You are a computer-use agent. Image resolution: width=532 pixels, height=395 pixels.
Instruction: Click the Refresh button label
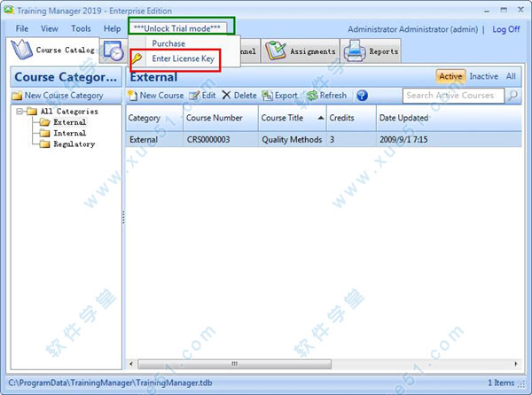pos(333,96)
